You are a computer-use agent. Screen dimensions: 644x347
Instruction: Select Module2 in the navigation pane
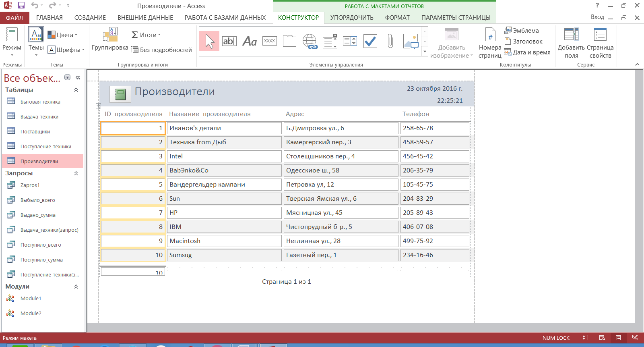[43, 314]
